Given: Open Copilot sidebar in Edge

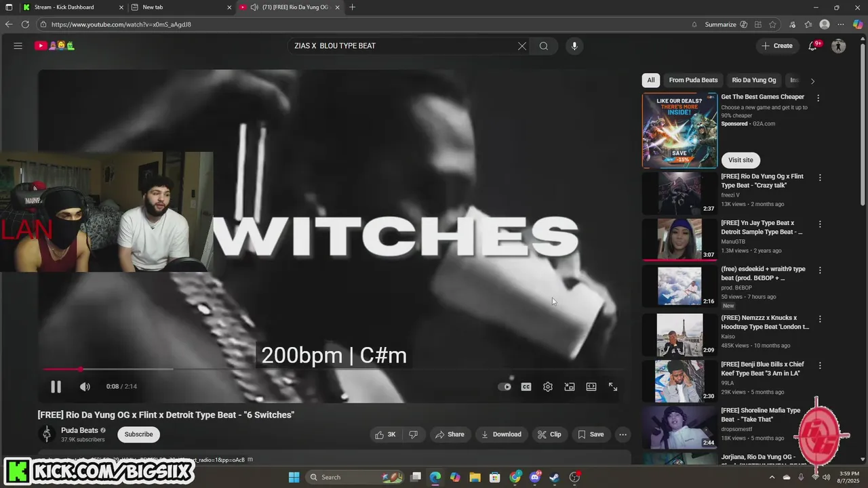Looking at the screenshot, I should click(x=858, y=24).
